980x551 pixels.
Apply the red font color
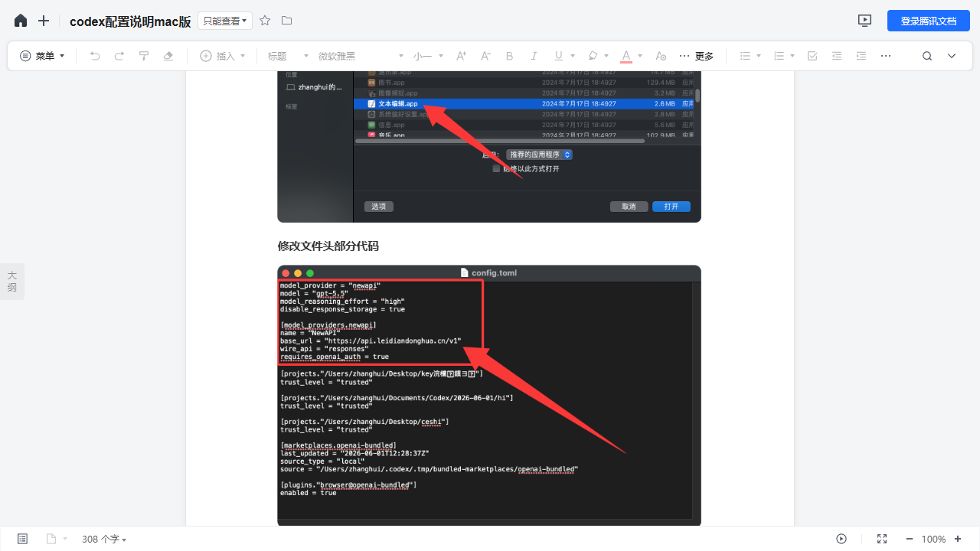point(626,56)
